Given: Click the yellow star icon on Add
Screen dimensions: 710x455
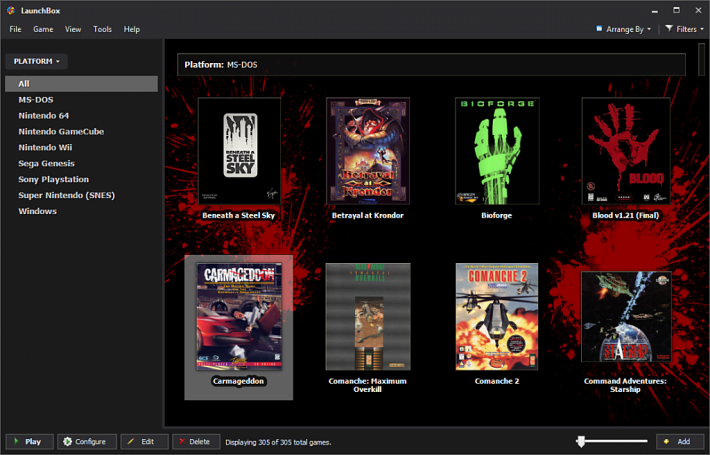Looking at the screenshot, I should point(667,441).
